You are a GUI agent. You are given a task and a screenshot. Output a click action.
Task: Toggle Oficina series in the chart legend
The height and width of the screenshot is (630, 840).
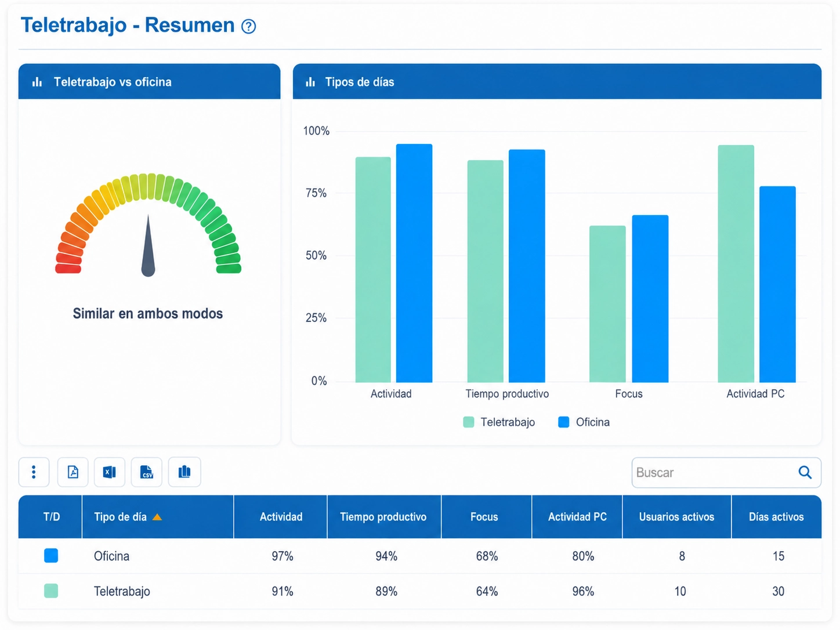584,422
